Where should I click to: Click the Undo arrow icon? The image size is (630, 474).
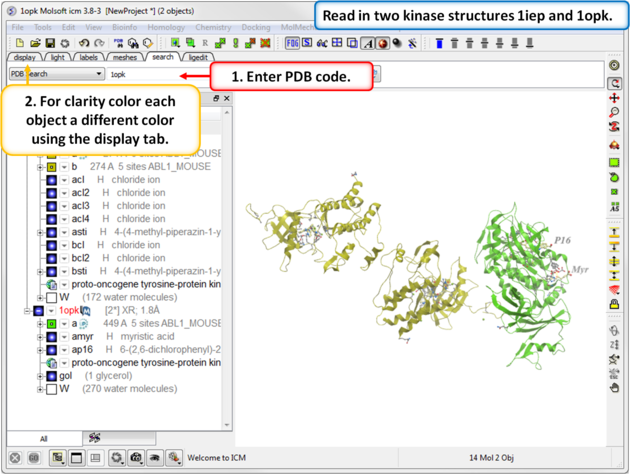point(84,43)
